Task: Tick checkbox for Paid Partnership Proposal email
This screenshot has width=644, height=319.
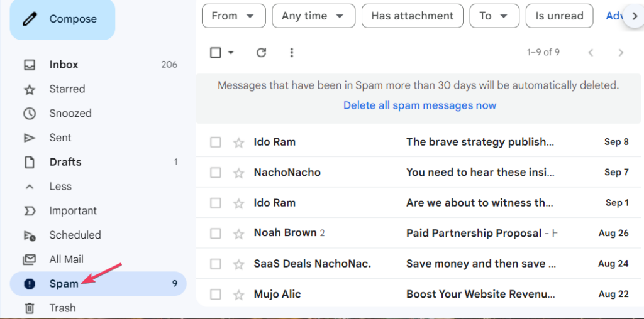Action: (x=216, y=234)
